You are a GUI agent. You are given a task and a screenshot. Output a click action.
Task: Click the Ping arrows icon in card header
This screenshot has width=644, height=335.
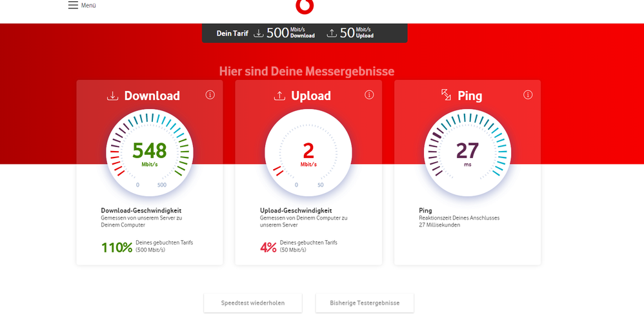[x=446, y=95]
